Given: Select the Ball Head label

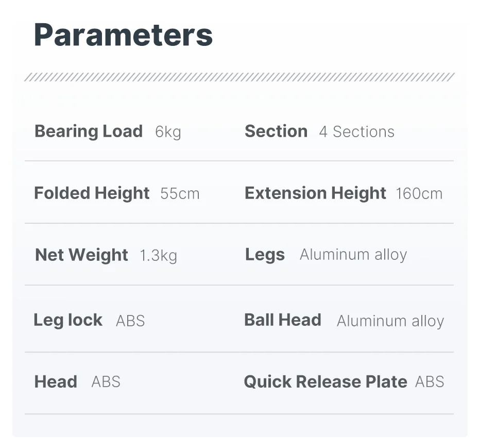Looking at the screenshot, I should 283,320.
